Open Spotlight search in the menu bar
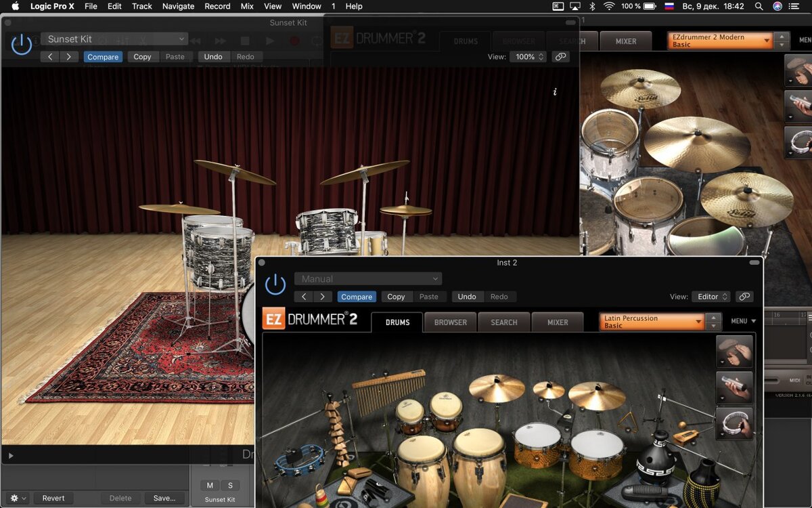812x508 pixels. 759,6
